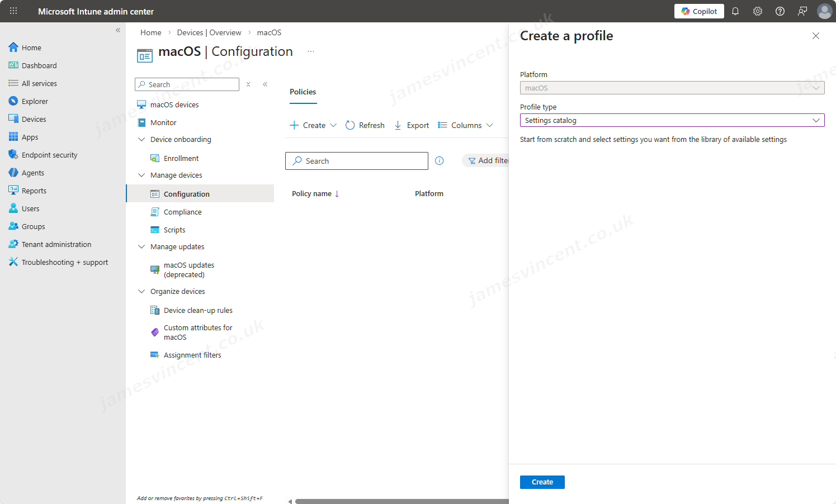Clear the resource menu search box

tap(248, 84)
